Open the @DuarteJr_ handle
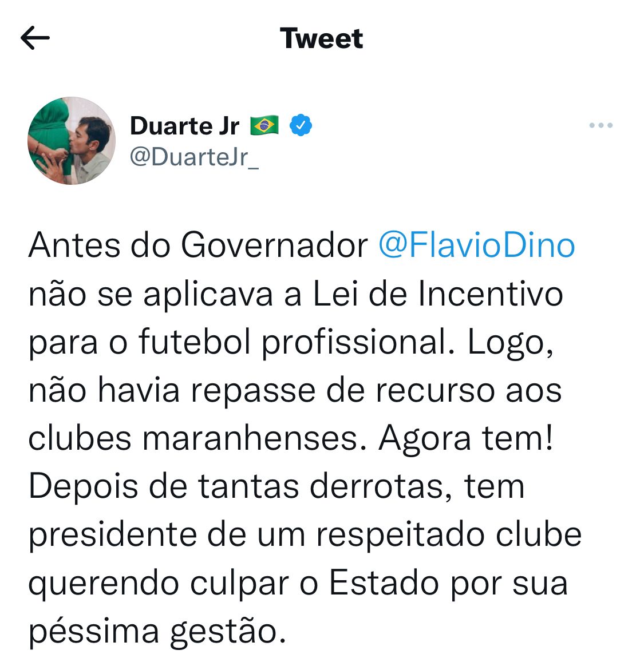This screenshot has height=662, width=644. click(x=194, y=157)
